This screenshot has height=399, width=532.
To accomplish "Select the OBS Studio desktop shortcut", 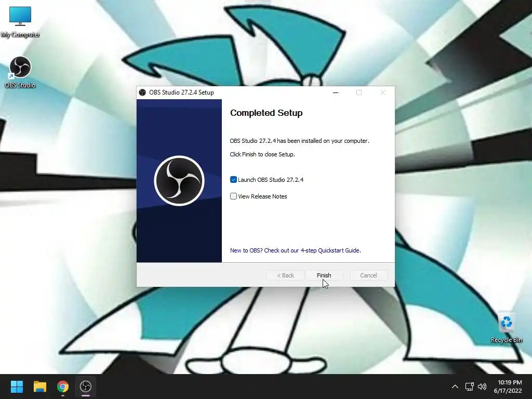I will tap(20, 72).
